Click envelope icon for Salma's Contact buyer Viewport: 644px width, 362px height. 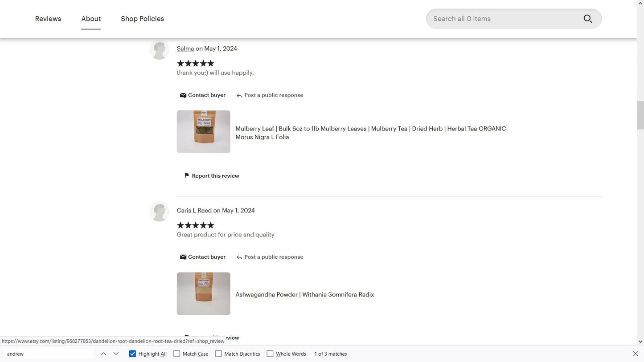point(183,95)
